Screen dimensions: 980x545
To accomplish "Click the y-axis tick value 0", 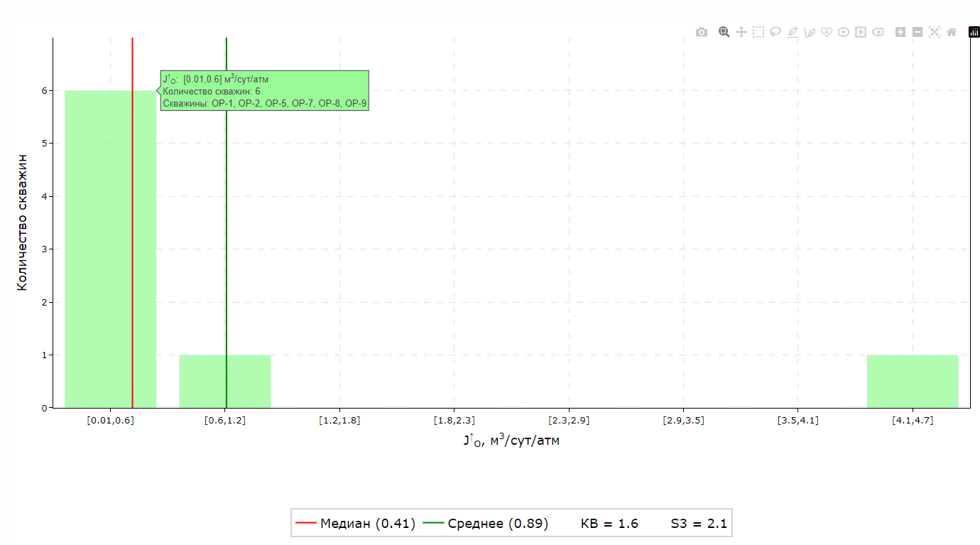I will [x=44, y=408].
